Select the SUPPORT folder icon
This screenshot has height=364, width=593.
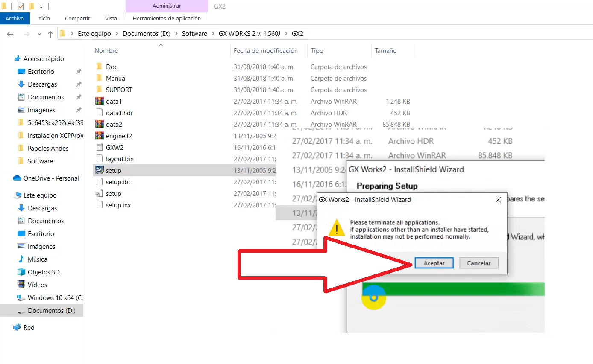tap(99, 90)
